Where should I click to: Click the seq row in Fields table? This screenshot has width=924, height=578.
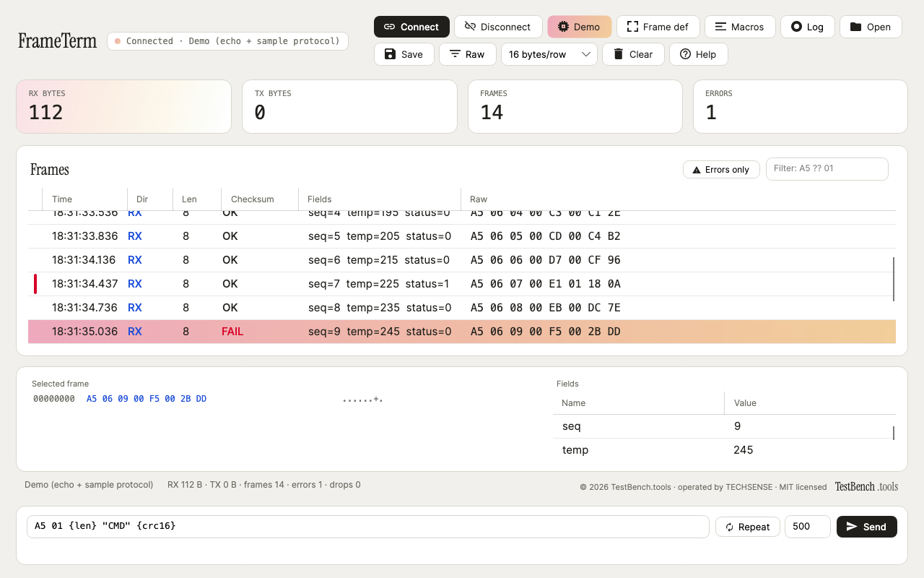[723, 426]
